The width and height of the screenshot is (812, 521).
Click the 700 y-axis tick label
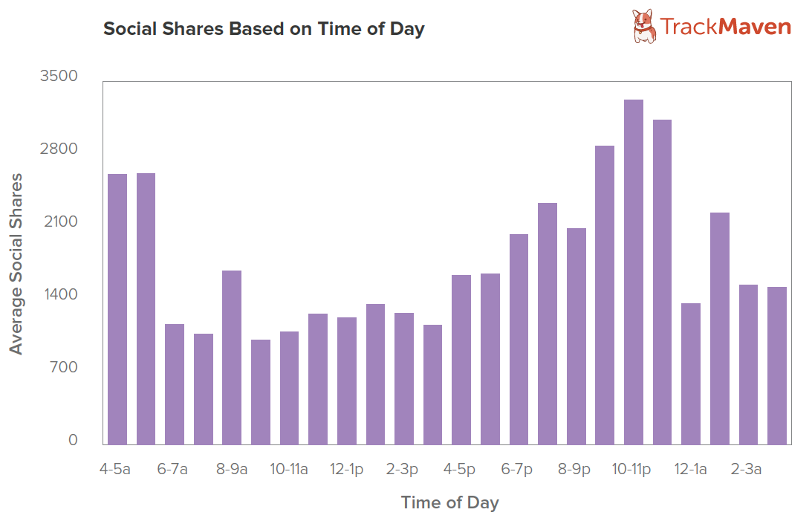[64, 367]
